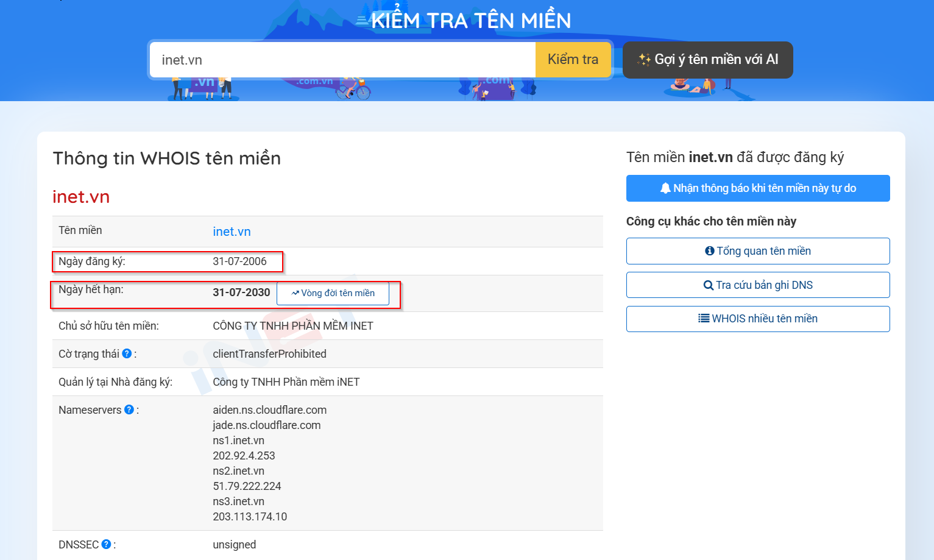Screen dimensions: 934x560
Task: Click Quản lý tại Nhà đăng ký label
Action: tap(115, 382)
